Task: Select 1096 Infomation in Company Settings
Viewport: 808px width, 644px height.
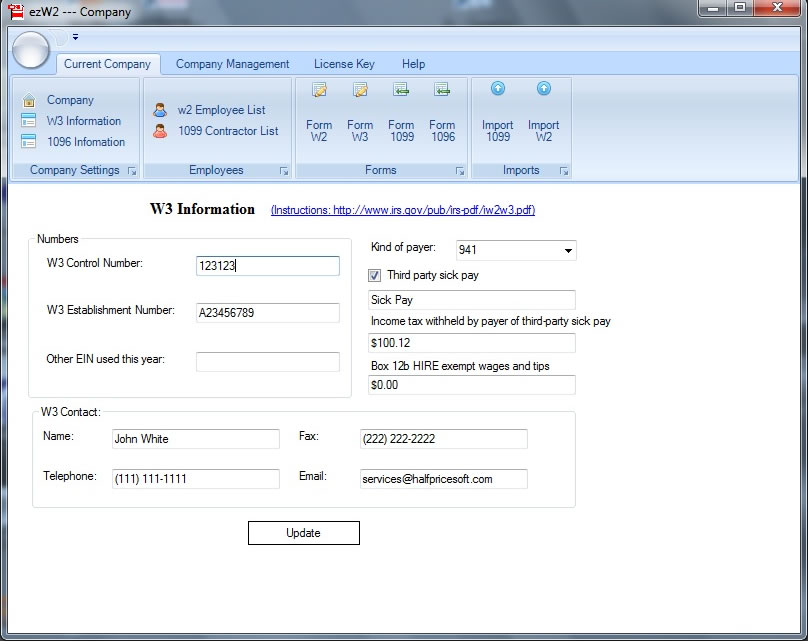Action: [x=86, y=142]
